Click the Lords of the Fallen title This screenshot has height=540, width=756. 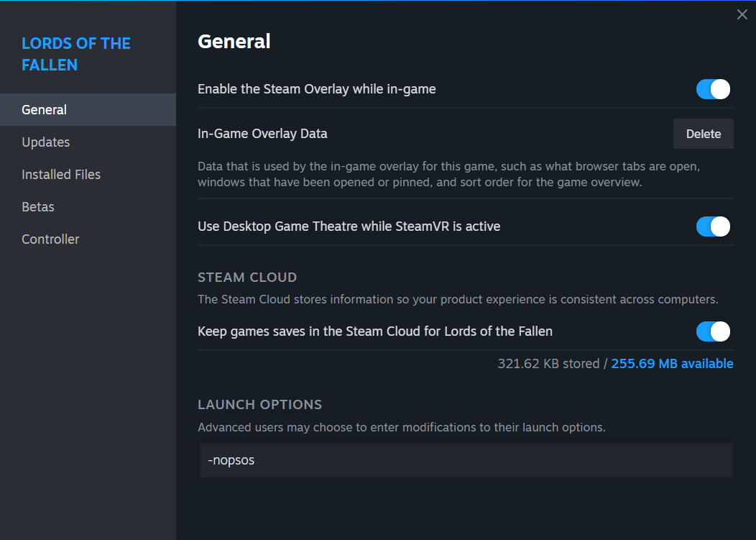[75, 54]
